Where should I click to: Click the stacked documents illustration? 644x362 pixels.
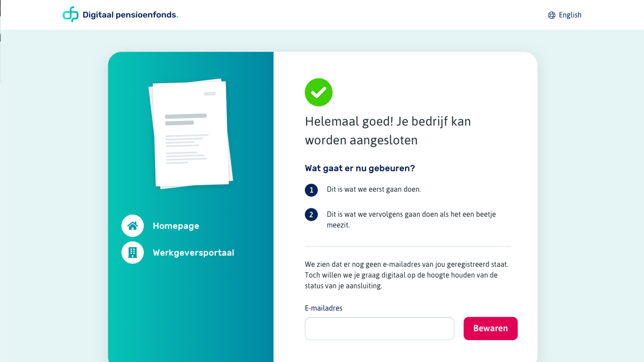191,133
